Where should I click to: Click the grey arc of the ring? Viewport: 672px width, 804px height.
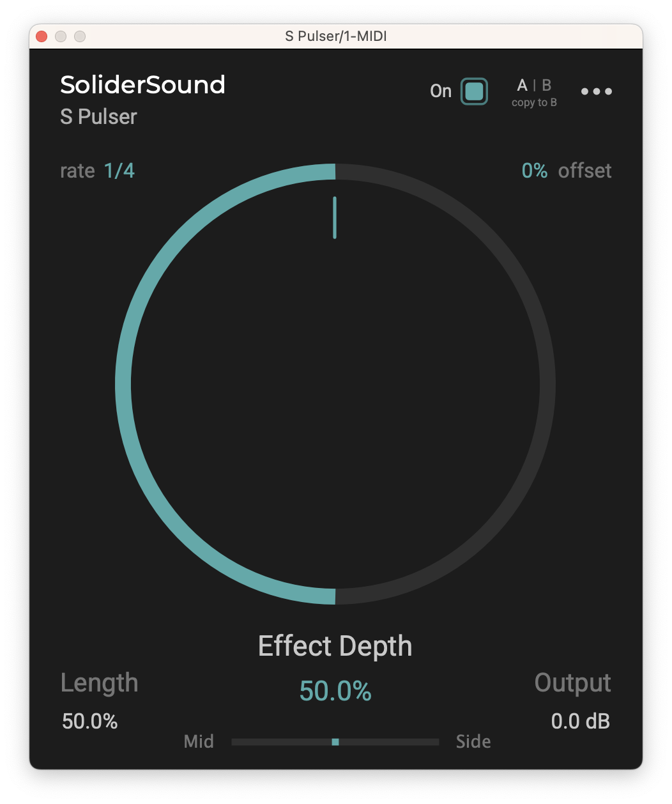[x=547, y=383]
